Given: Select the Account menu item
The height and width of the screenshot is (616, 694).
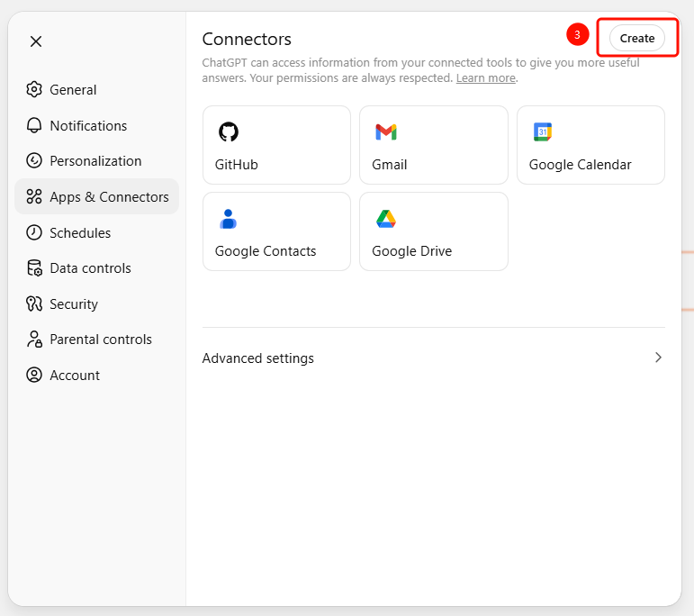Looking at the screenshot, I should click(75, 376).
